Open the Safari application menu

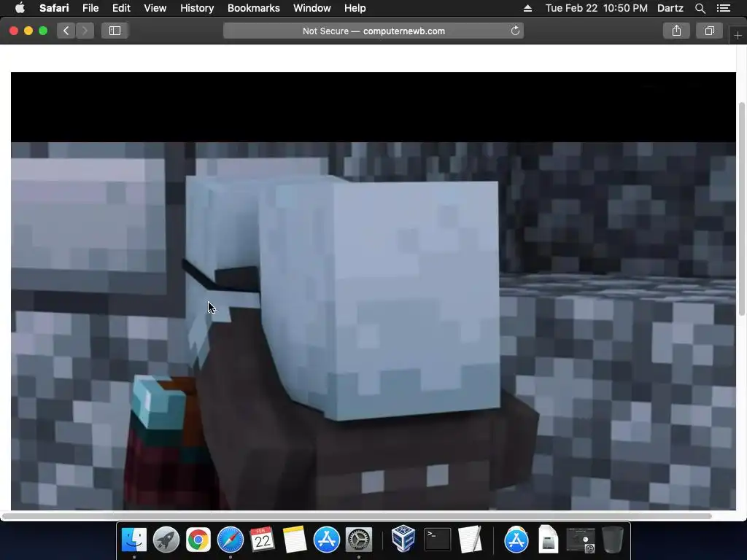point(54,8)
